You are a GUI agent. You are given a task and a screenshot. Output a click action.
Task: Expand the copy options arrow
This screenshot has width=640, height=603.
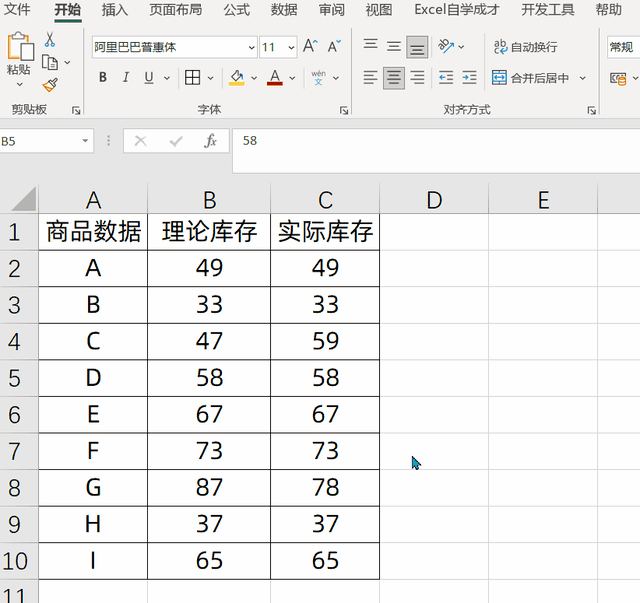(67, 62)
